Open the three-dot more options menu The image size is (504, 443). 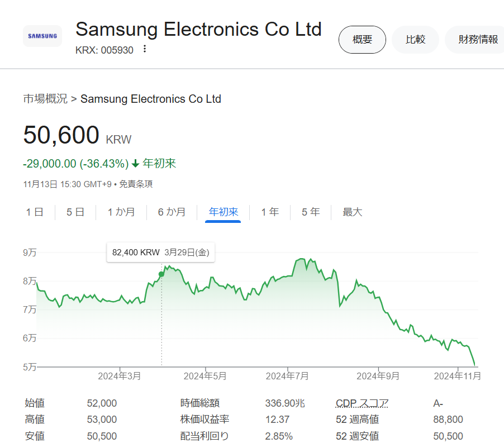tap(145, 49)
